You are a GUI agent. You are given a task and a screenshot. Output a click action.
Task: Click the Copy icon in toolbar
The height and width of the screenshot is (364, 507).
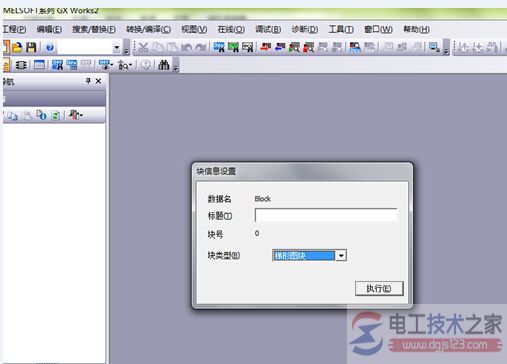[x=158, y=47]
